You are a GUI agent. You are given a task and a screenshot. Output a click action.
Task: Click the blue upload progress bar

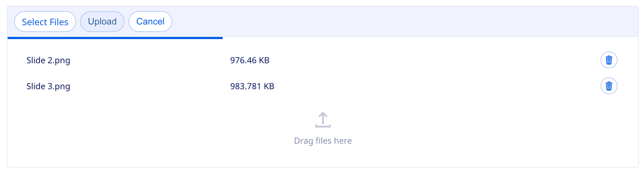[115, 38]
